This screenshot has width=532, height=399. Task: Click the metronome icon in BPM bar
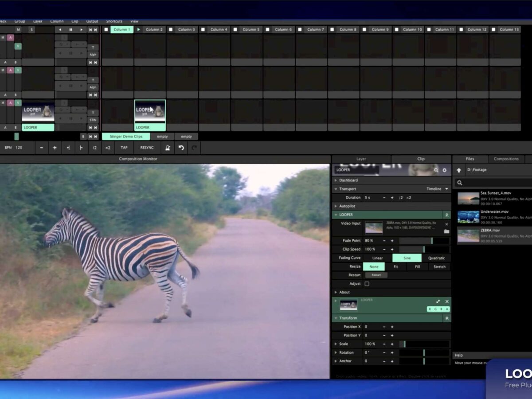pos(168,148)
